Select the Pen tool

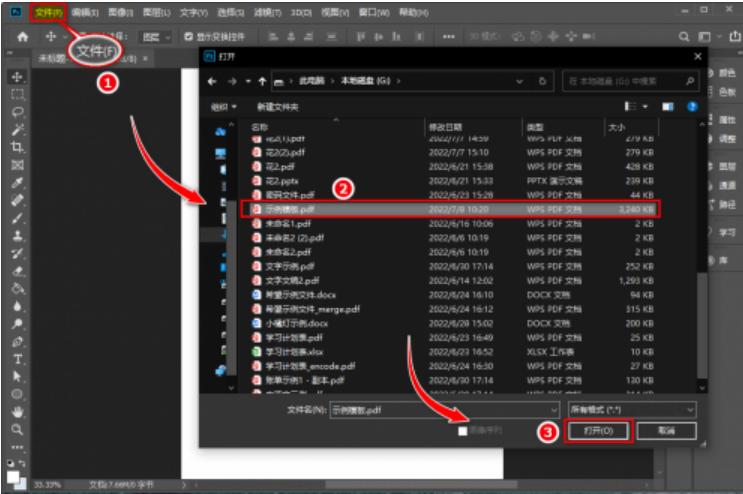click(x=17, y=341)
